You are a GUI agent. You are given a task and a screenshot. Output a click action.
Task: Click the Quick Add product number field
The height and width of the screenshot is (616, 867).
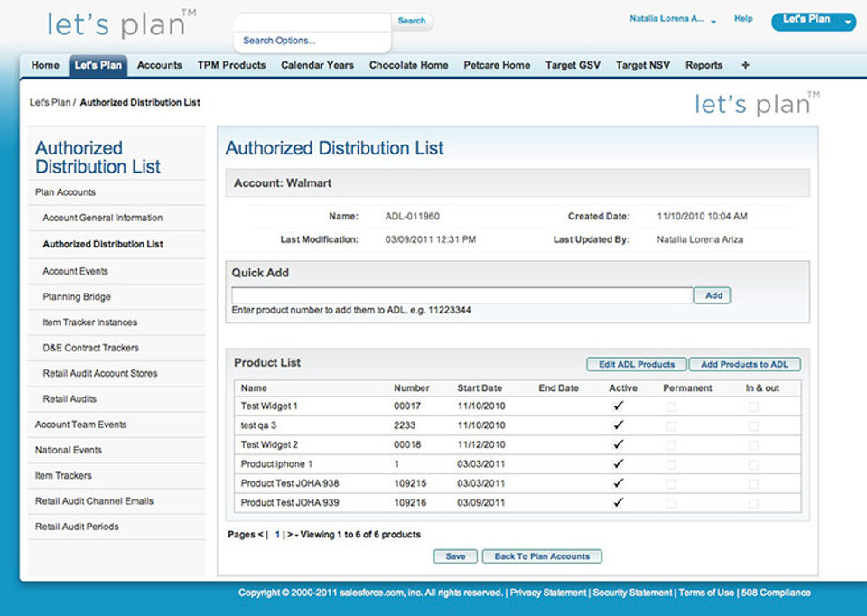(461, 295)
